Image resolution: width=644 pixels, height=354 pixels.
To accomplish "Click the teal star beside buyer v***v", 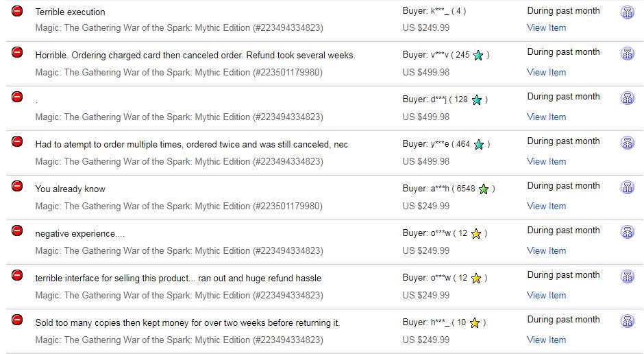I will [x=478, y=55].
